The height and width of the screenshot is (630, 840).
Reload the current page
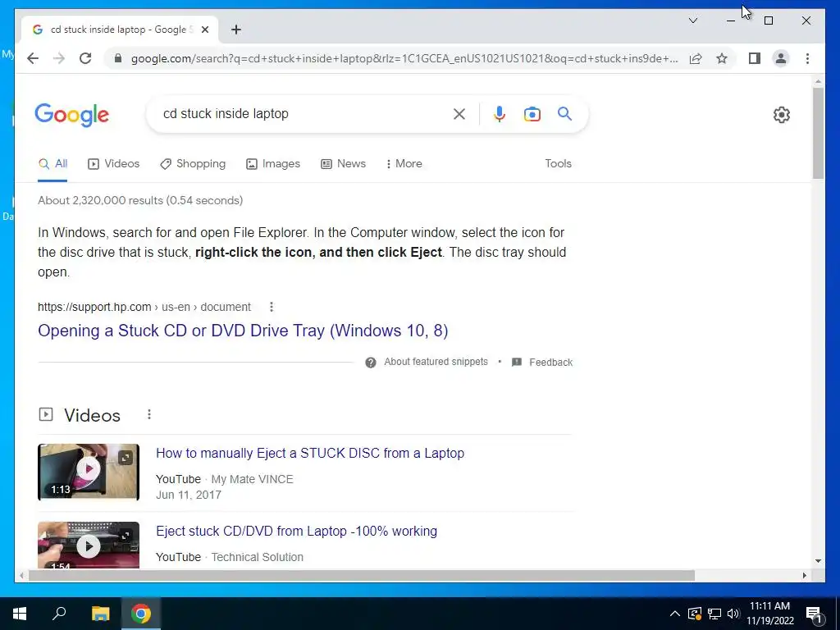pos(85,58)
